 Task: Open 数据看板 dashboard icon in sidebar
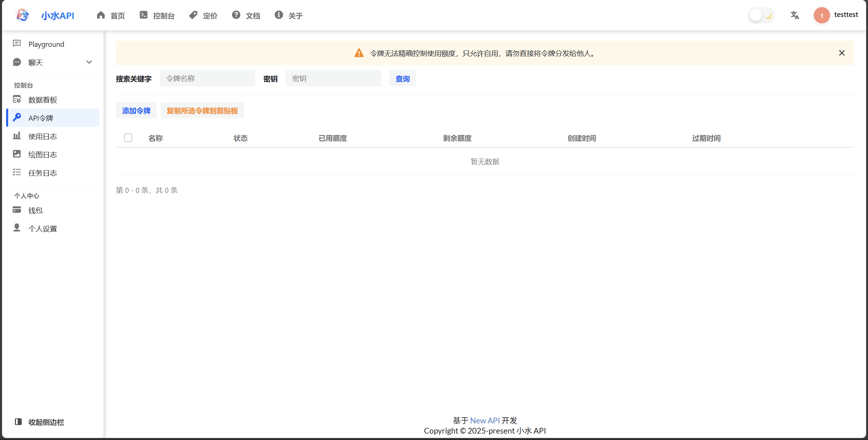(x=17, y=99)
